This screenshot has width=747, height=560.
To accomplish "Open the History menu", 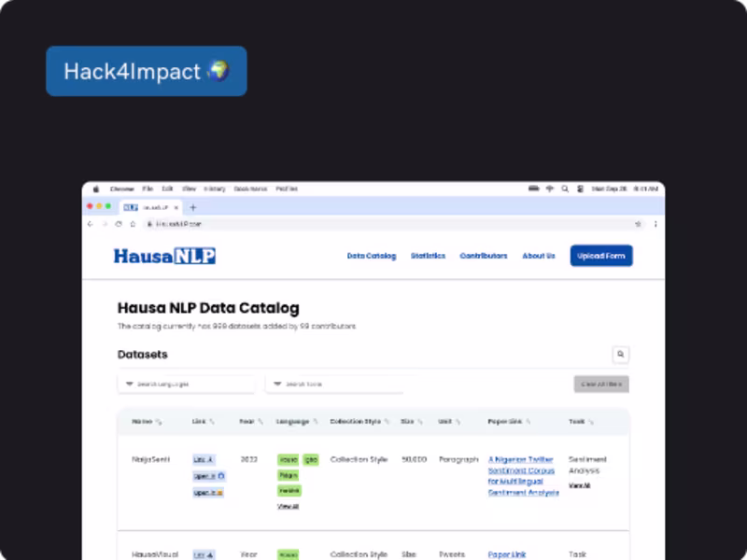I will pyautogui.click(x=215, y=189).
